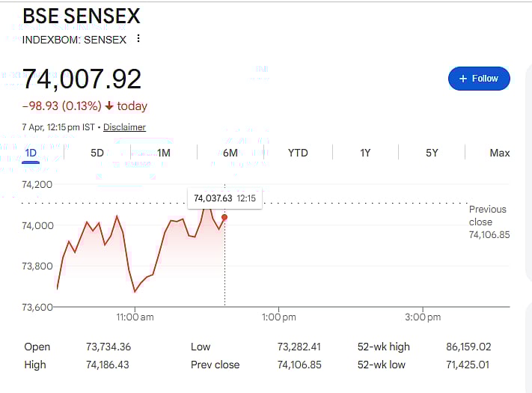Select the 1D time range tab

click(x=31, y=153)
